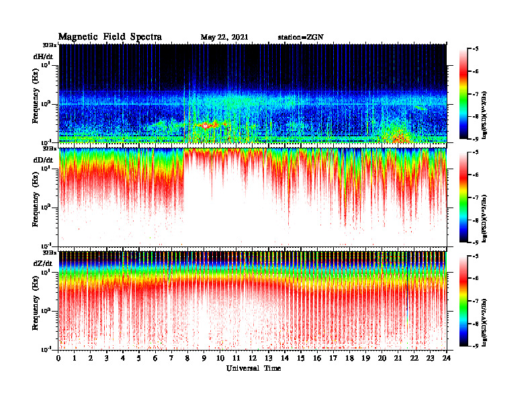Click time axis tick label "6"
The width and height of the screenshot is (532, 411).
pyautogui.click(x=155, y=359)
